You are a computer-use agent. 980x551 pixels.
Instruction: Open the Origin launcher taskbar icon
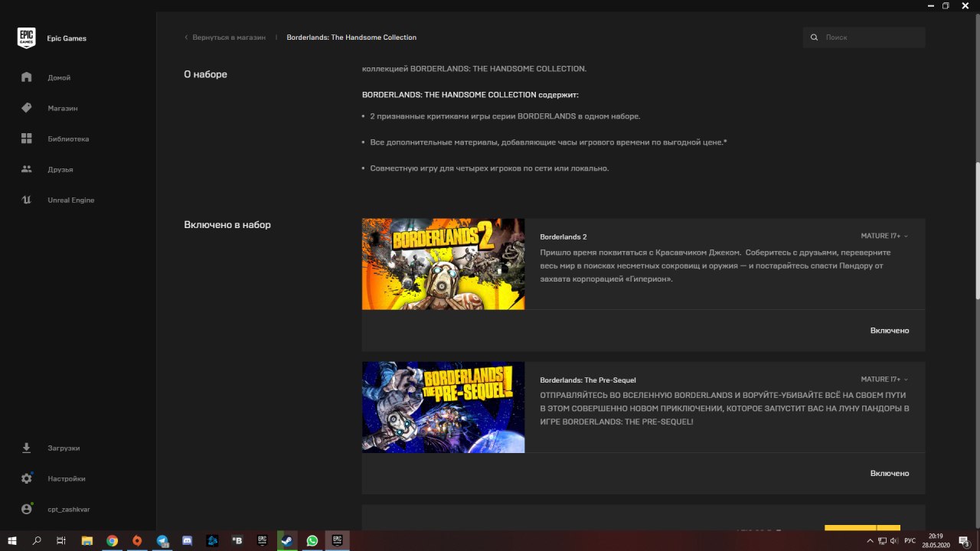pos(137,541)
